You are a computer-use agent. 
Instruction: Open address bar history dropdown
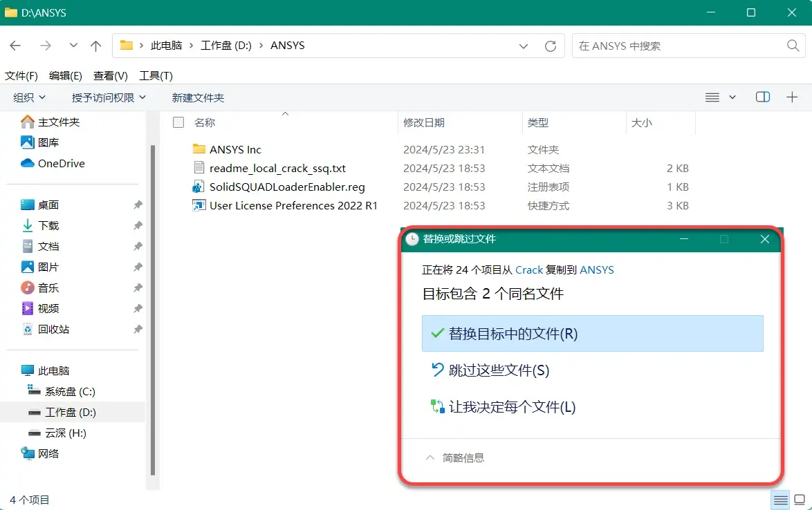coord(524,46)
